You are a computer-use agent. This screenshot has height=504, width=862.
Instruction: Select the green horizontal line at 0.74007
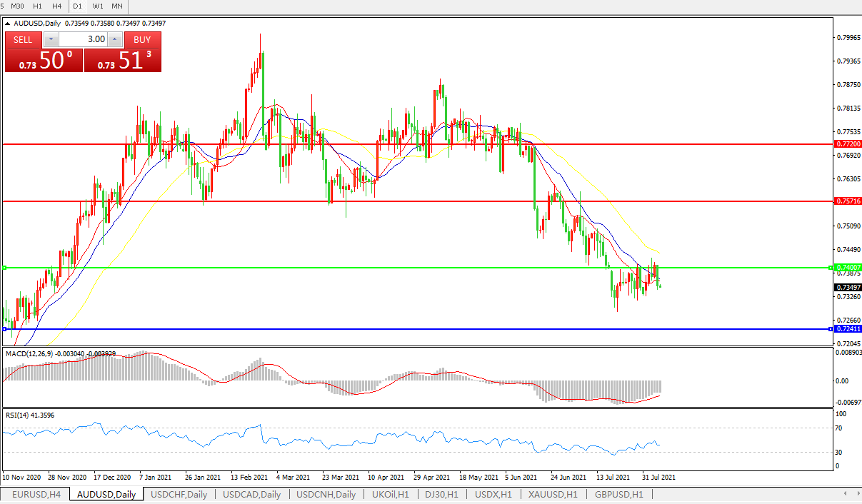point(429,268)
